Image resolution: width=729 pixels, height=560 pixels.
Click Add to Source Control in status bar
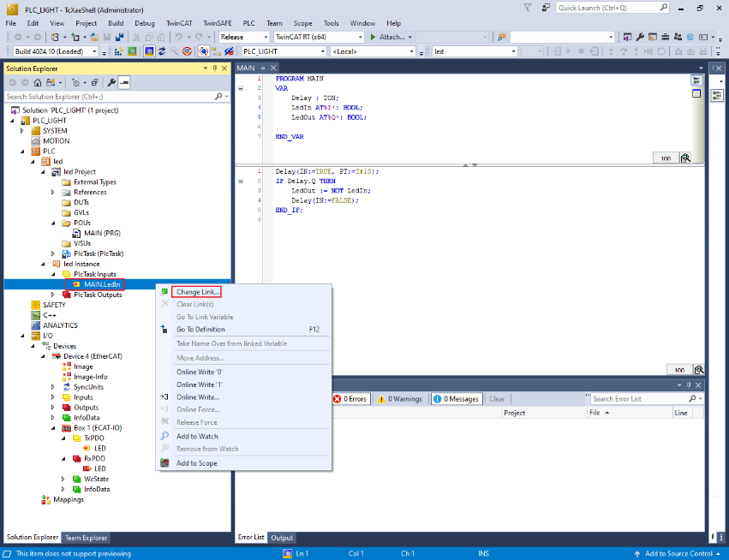tap(677, 554)
